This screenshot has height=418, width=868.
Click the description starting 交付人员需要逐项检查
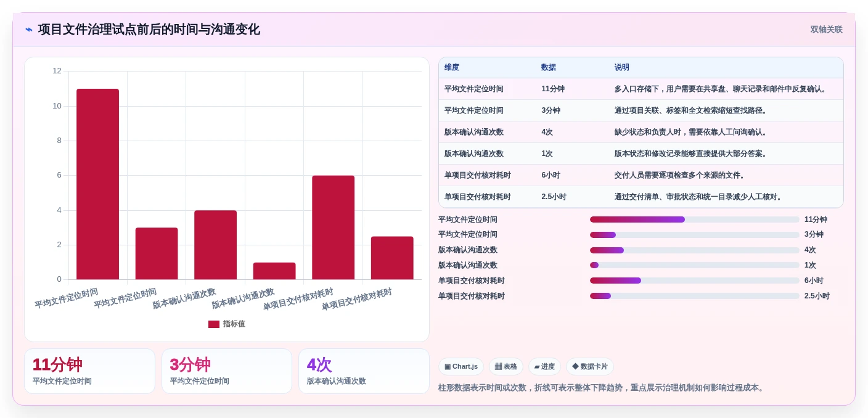[x=681, y=175]
